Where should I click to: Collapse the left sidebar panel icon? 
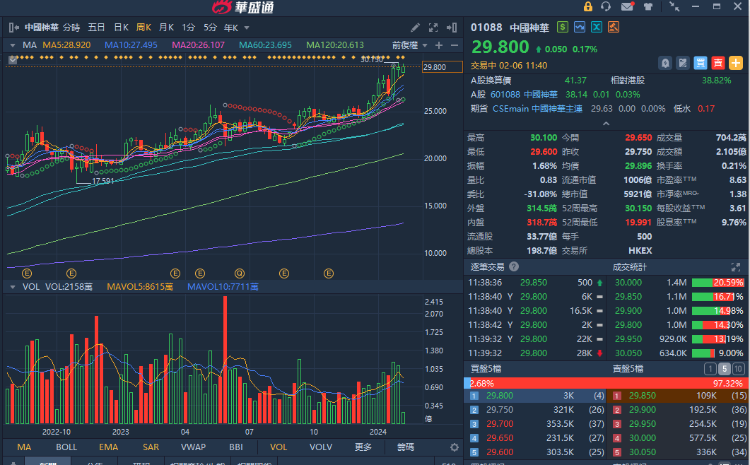[x=13, y=28]
